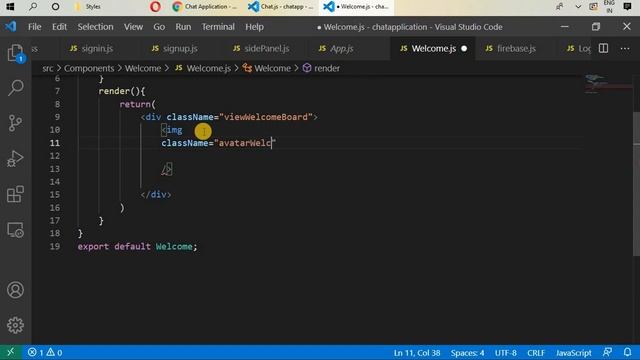Open the Help menu
640x360 pixels.
pyautogui.click(x=254, y=27)
